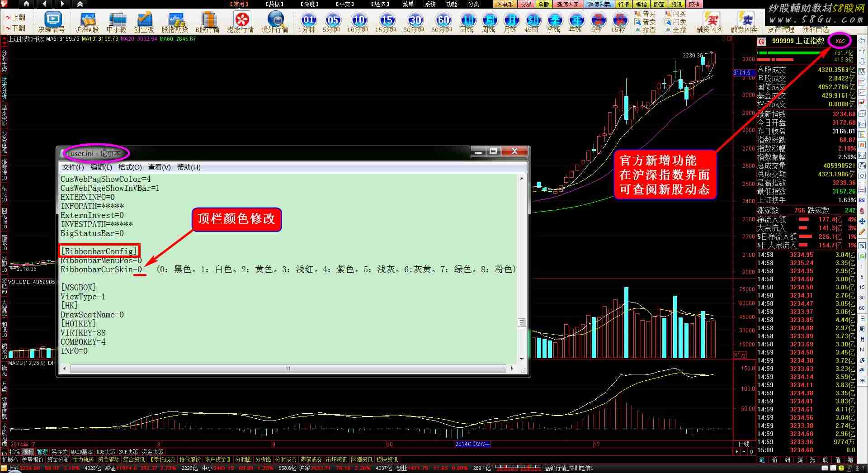Switch chart to 60分钟 period
The image size is (868, 473).
(442, 22)
